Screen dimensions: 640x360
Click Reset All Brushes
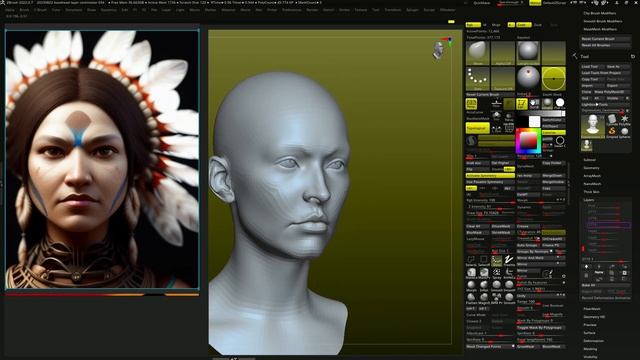605,45
